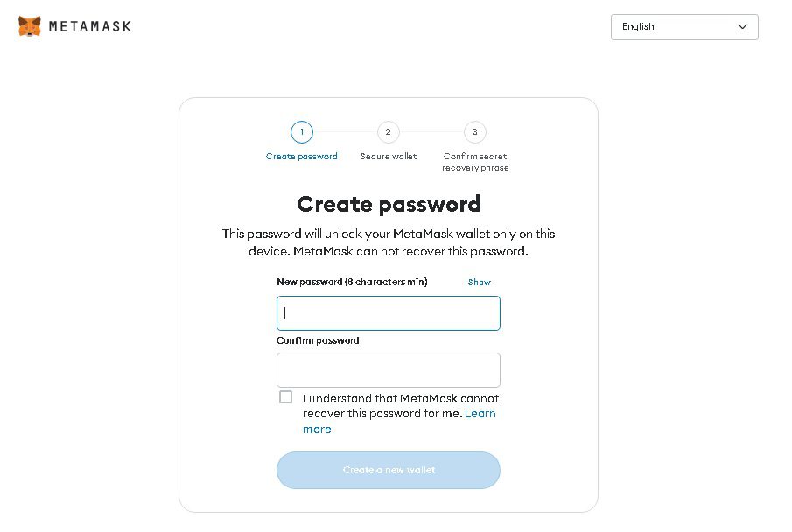The height and width of the screenshot is (532, 792).
Task: Click the 'New password (8 characters min)' label
Action: click(x=352, y=283)
